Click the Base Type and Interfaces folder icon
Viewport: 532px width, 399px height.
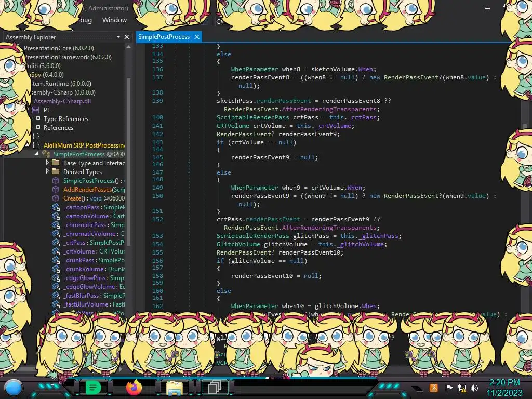click(x=56, y=163)
